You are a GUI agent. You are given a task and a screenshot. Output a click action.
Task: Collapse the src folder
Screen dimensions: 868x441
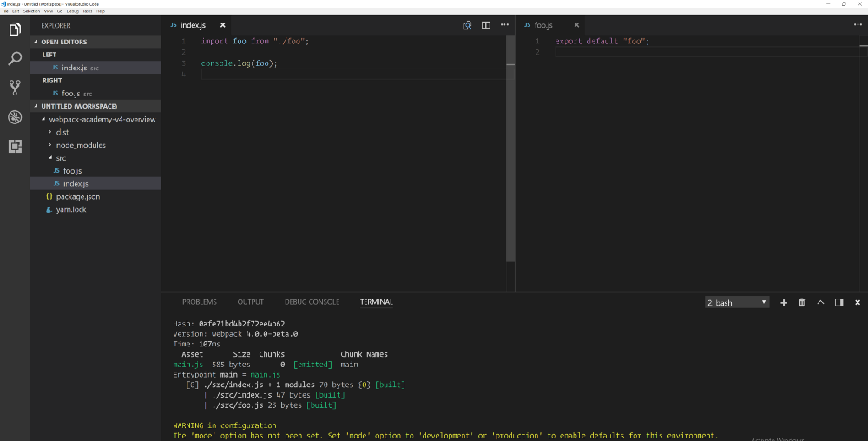click(95, 158)
